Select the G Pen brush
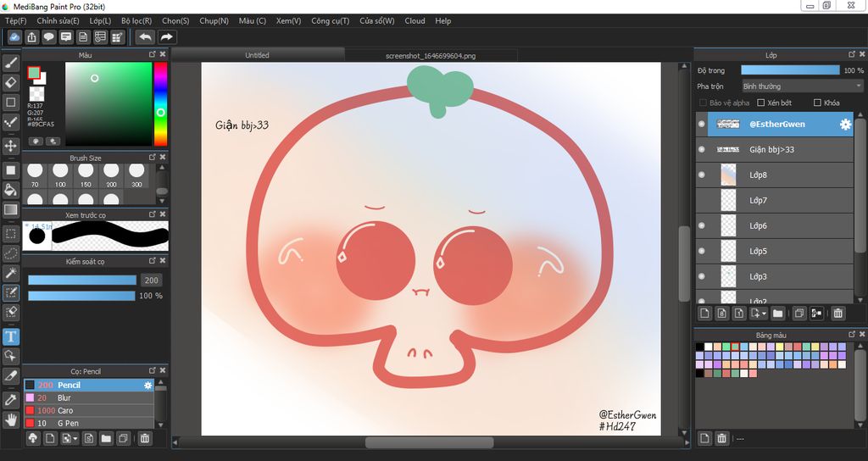Image resolution: width=868 pixels, height=461 pixels. (x=88, y=424)
